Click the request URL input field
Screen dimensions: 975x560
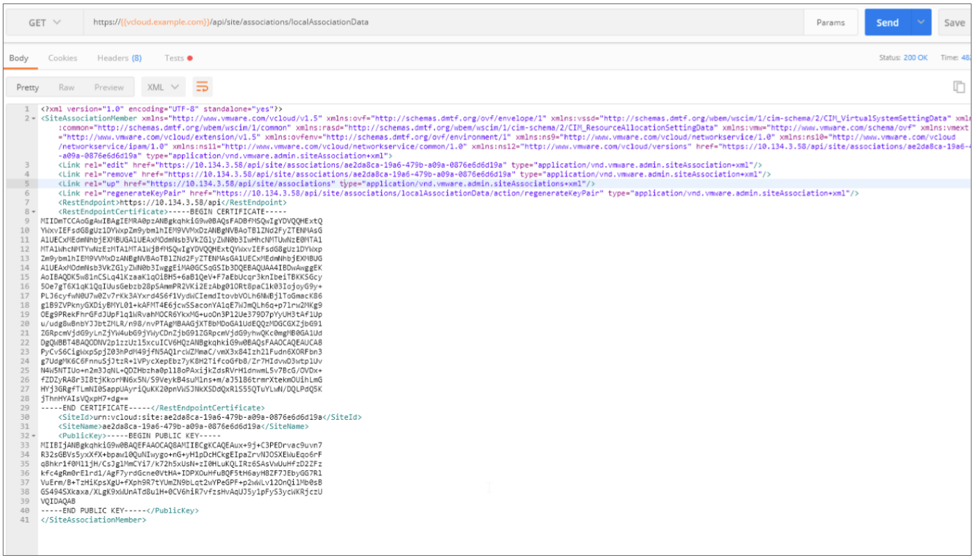444,23
